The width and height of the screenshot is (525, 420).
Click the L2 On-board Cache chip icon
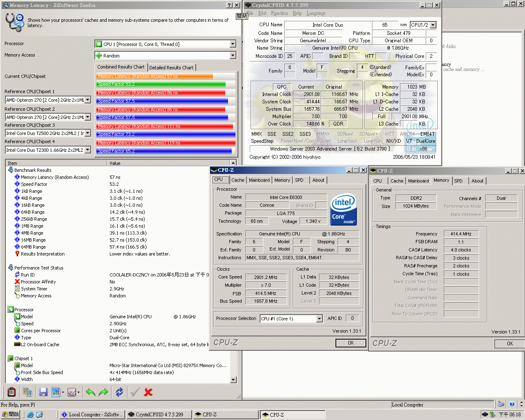(17, 344)
